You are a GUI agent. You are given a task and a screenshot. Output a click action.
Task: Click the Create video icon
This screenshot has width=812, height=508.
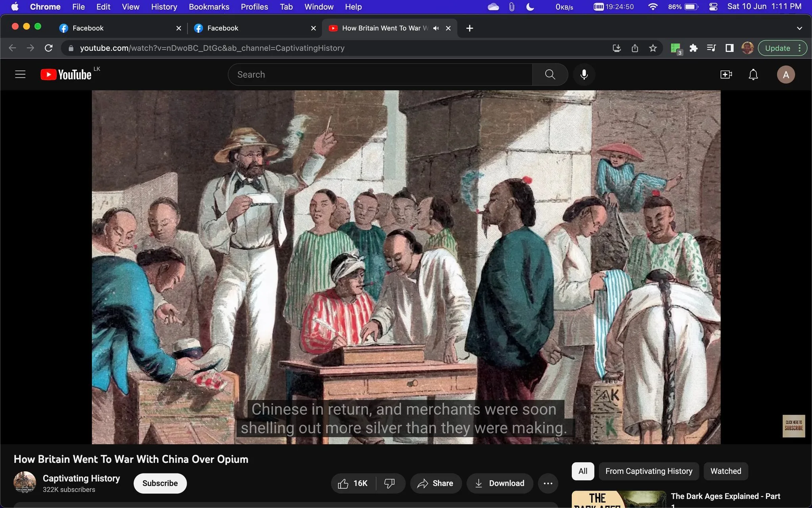tap(726, 74)
